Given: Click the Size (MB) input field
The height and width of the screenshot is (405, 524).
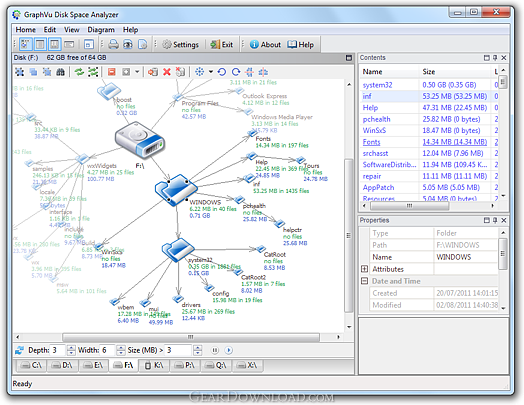Looking at the screenshot, I should (x=179, y=350).
